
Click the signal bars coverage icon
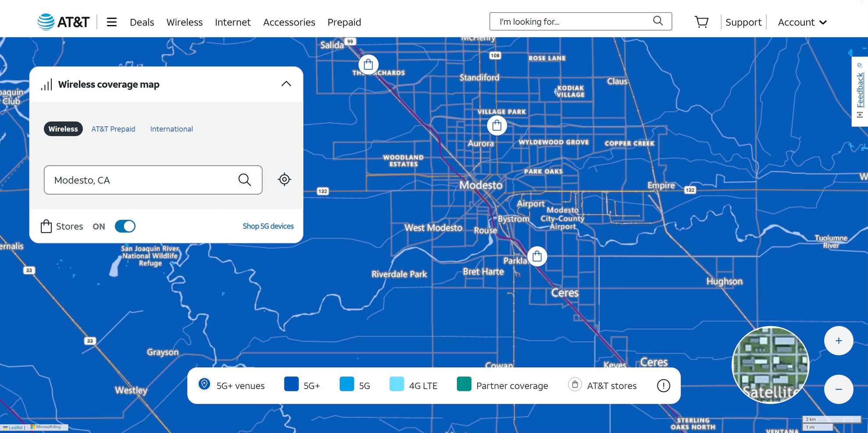(46, 84)
